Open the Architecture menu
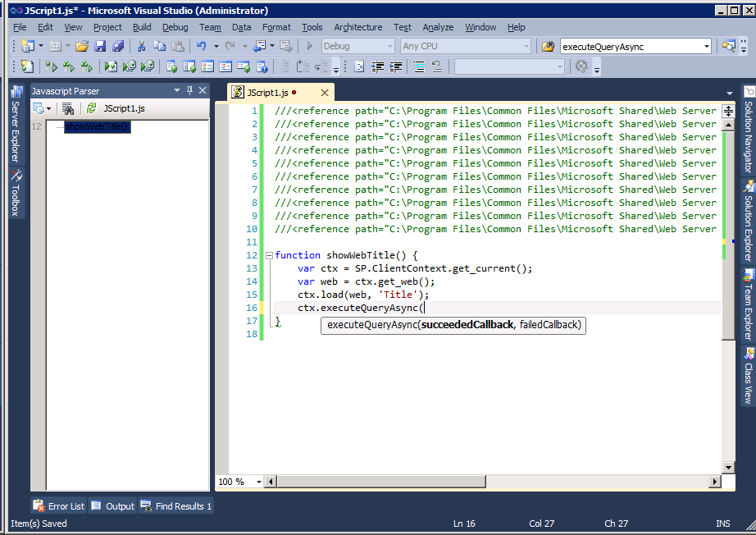Image resolution: width=756 pixels, height=535 pixels. (x=358, y=27)
